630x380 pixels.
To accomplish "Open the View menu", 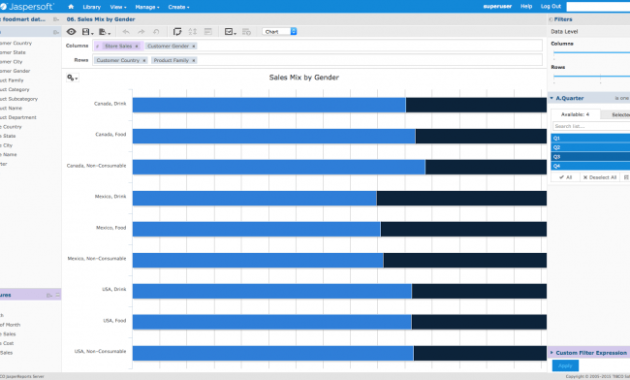I will click(x=118, y=7).
